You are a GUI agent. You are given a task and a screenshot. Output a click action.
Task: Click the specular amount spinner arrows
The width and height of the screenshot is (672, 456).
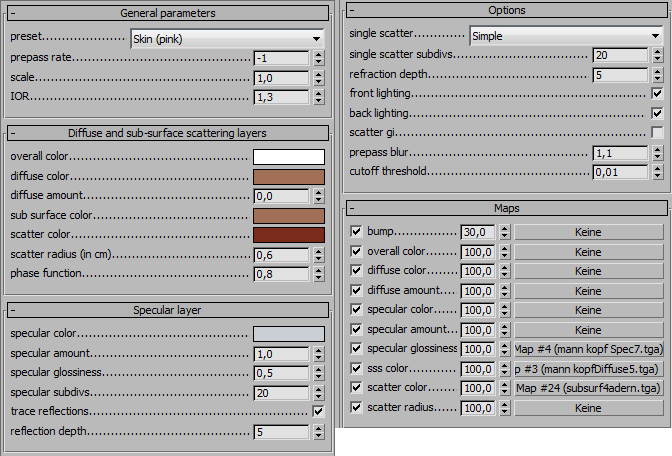click(x=318, y=354)
